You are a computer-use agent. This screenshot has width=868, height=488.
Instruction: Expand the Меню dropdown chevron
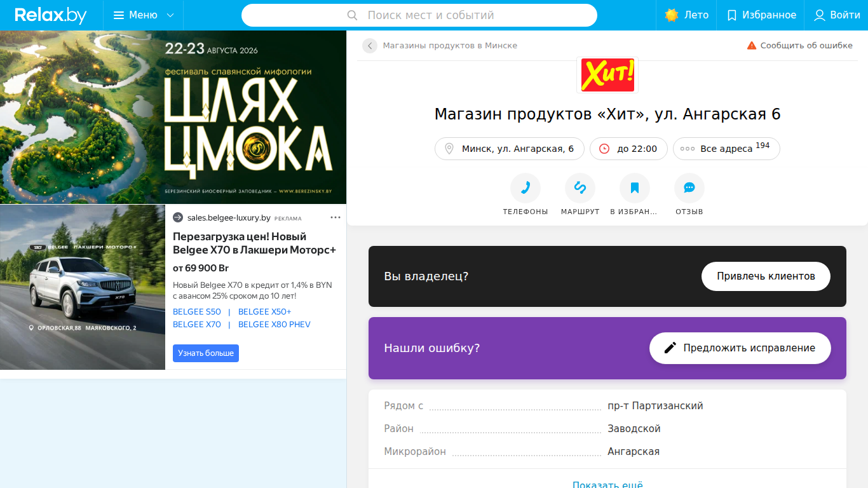pyautogui.click(x=170, y=15)
